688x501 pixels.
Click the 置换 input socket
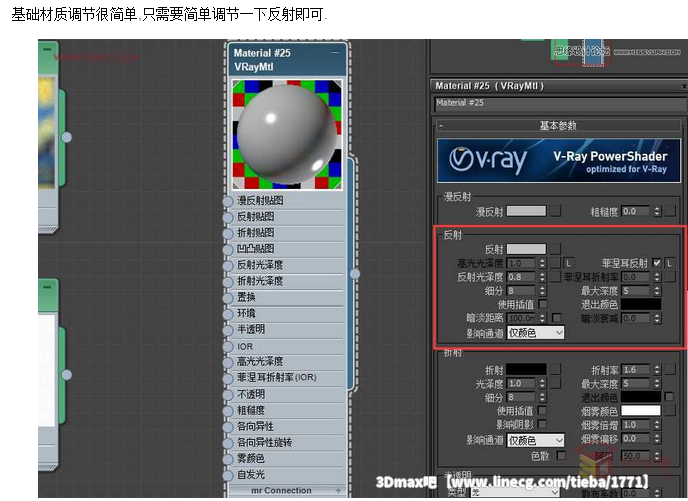(228, 298)
